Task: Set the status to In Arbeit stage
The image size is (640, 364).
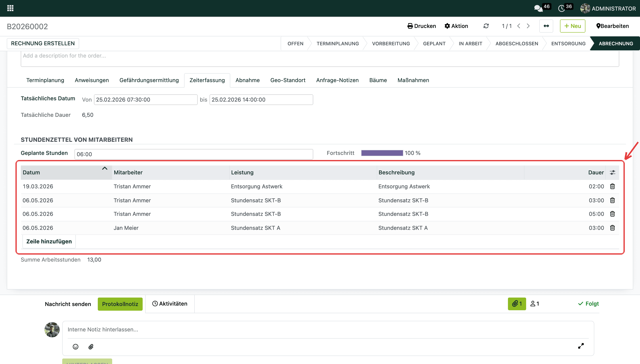Action: [x=470, y=44]
